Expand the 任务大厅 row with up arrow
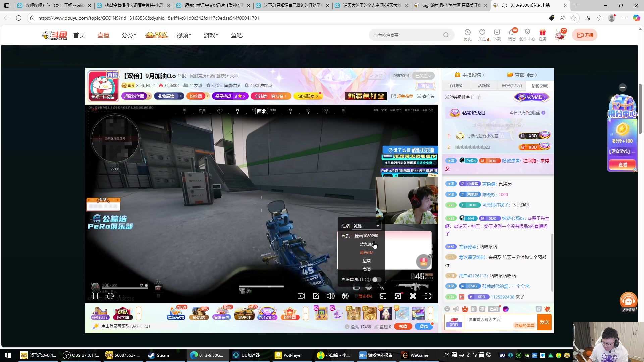Viewport: 644px width, 362px height. 139,313
